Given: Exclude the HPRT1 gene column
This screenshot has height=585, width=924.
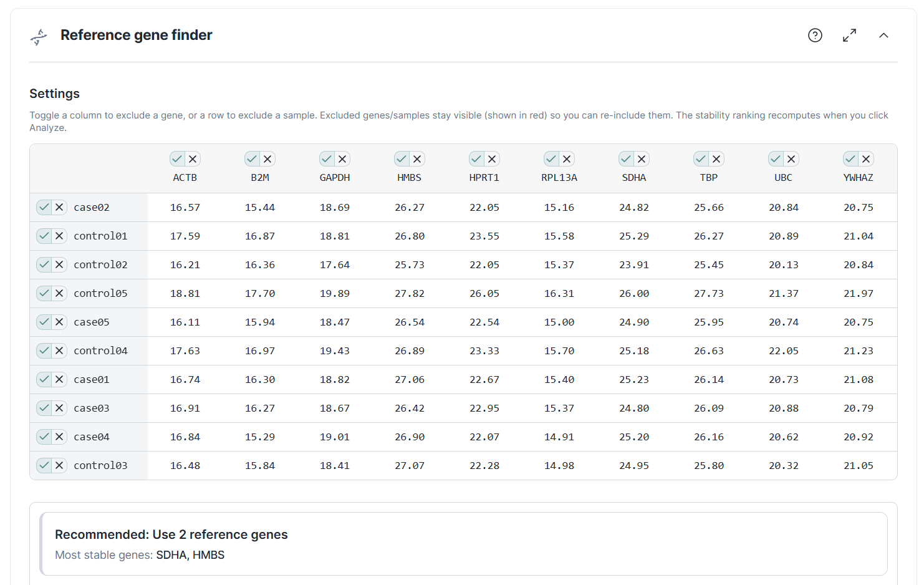Looking at the screenshot, I should coord(492,159).
